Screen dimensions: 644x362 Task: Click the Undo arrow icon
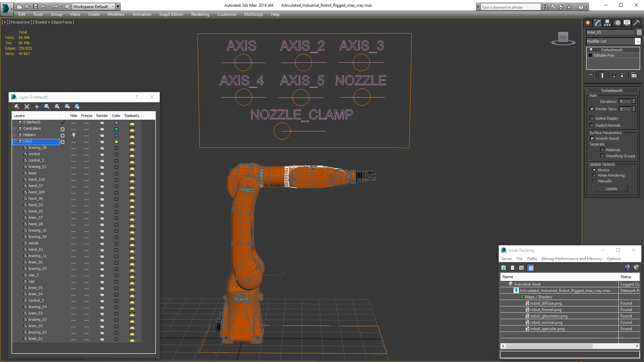tap(43, 6)
